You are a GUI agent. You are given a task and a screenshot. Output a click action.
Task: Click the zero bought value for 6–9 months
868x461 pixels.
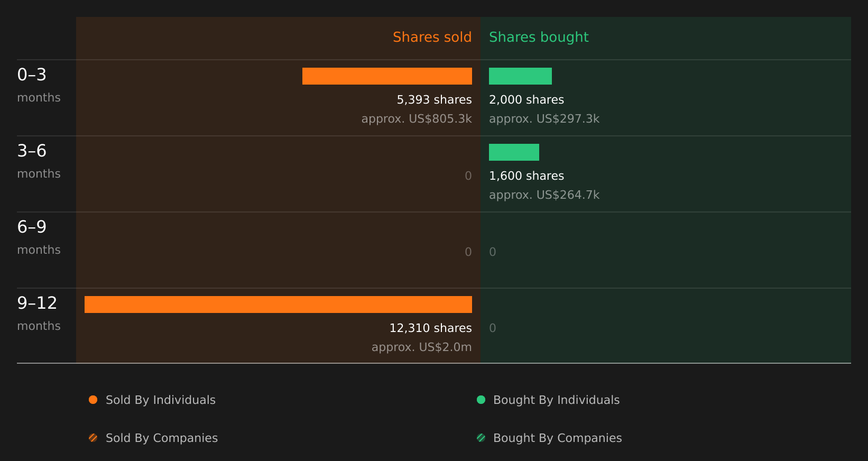pos(493,252)
